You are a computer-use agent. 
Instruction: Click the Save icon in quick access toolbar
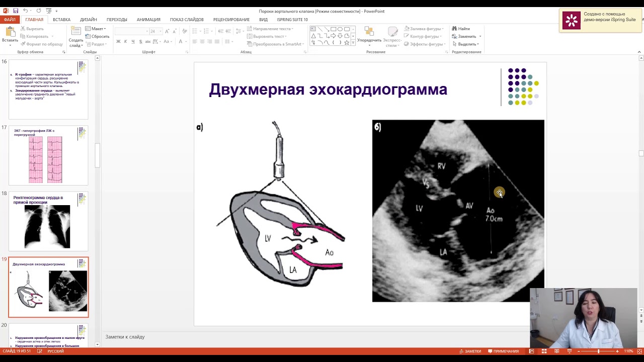coord(16,11)
